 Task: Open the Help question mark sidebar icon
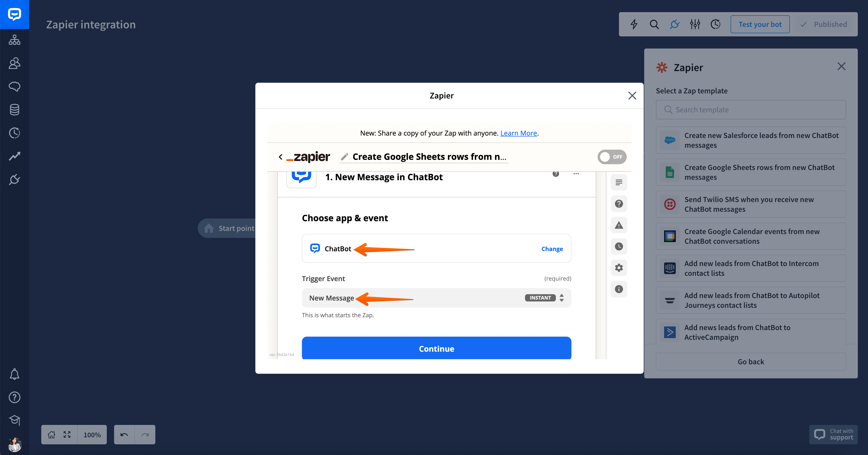pos(15,398)
